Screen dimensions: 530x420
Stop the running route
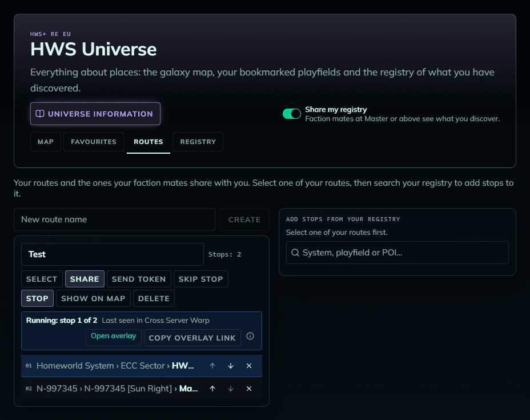[37, 298]
